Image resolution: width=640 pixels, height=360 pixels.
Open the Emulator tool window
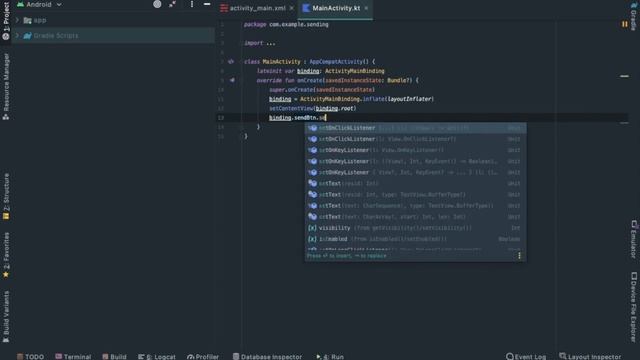click(633, 239)
